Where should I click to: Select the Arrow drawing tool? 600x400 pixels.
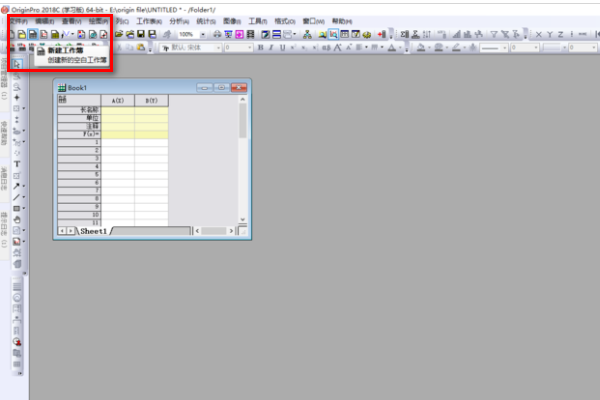point(16,186)
